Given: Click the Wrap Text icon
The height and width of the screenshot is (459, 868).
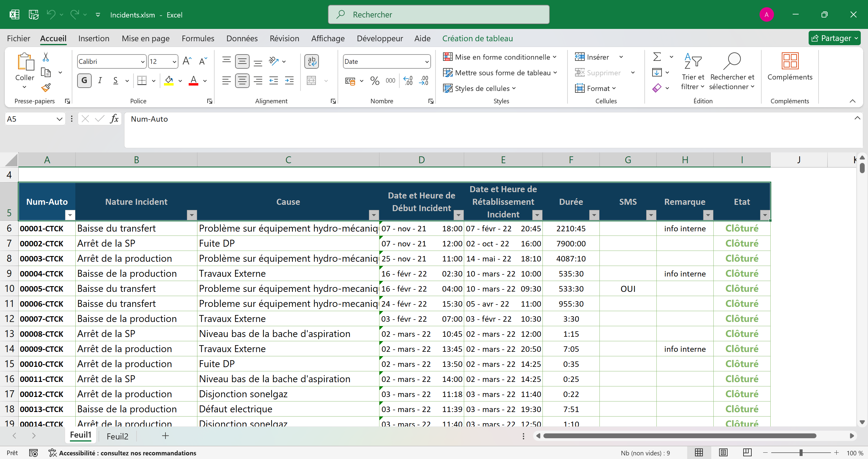Looking at the screenshot, I should click(x=311, y=61).
